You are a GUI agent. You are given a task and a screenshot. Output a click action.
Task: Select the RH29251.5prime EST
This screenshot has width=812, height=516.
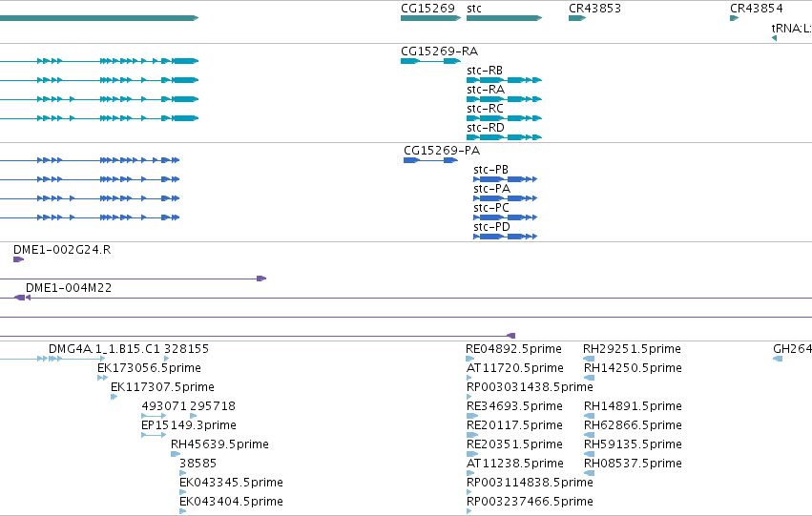coord(589,359)
